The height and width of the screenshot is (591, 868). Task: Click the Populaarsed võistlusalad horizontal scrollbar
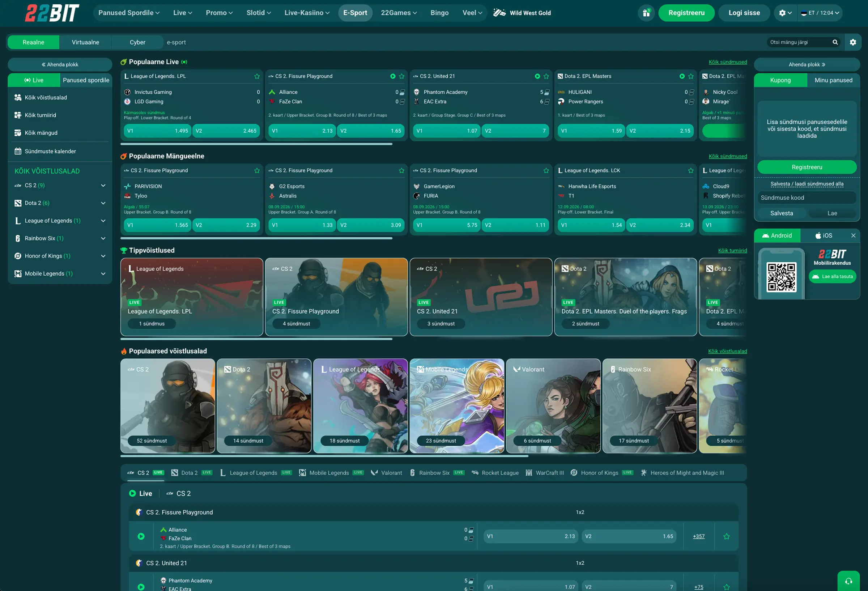[324, 456]
